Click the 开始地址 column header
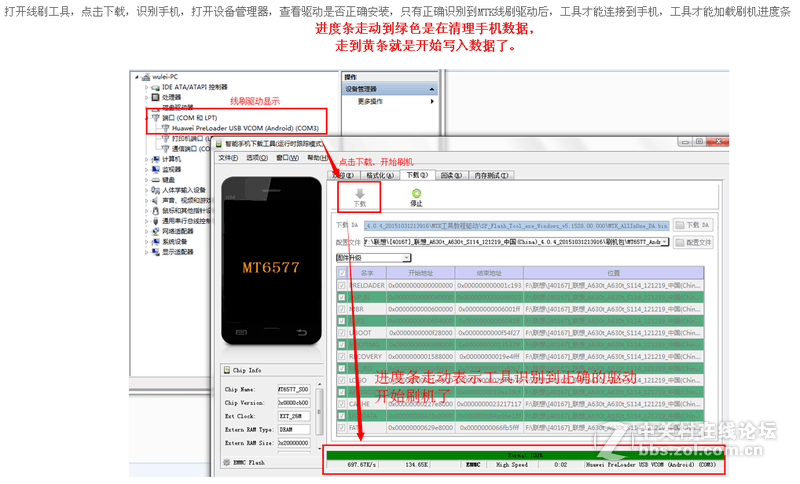The width and height of the screenshot is (800, 484). tap(420, 273)
